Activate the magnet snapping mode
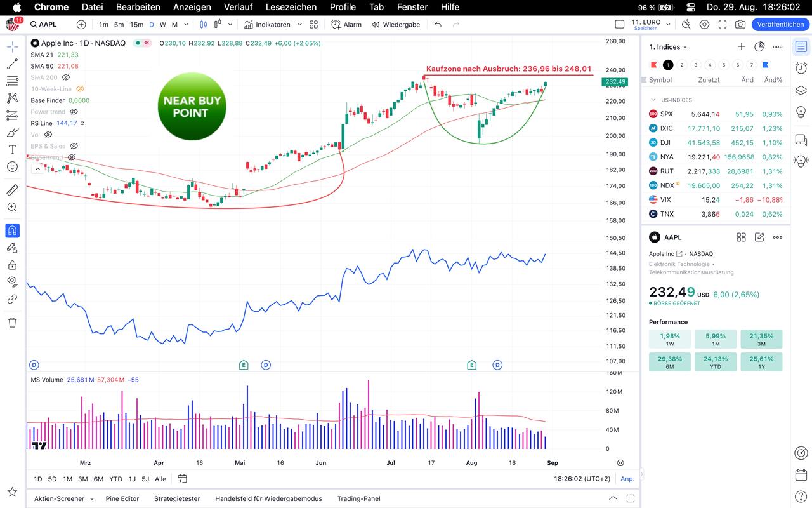The image size is (812, 508). pos(12,231)
